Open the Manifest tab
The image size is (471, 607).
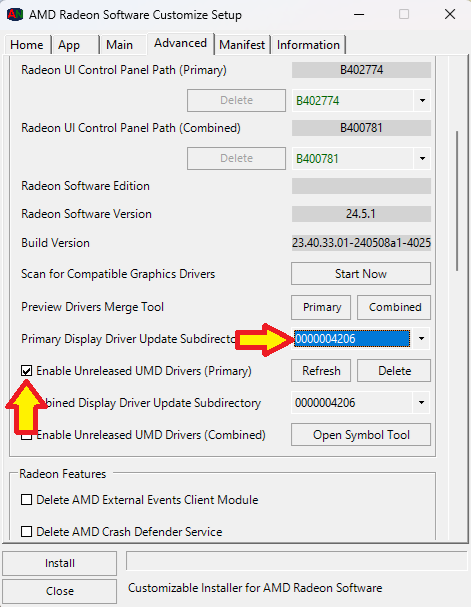242,45
